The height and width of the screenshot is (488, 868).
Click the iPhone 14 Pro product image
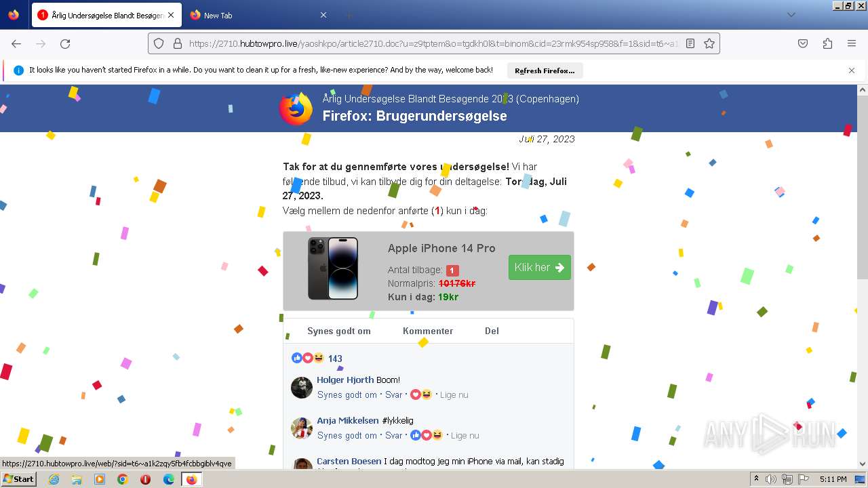pyautogui.click(x=333, y=268)
